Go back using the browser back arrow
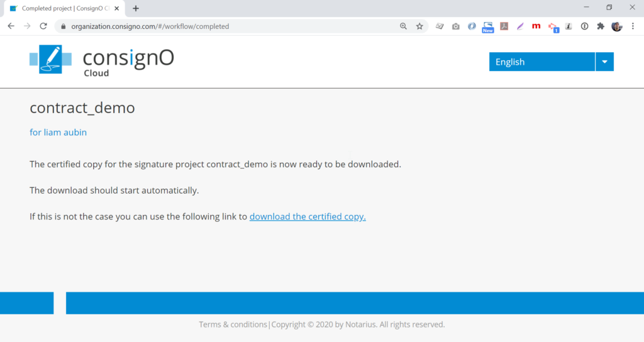Image resolution: width=644 pixels, height=342 pixels. click(11, 26)
